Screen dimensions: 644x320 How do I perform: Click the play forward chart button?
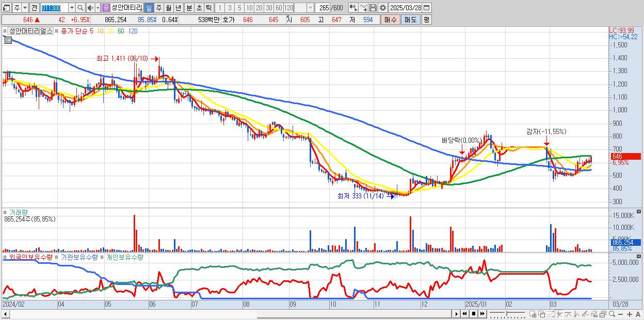(457, 314)
